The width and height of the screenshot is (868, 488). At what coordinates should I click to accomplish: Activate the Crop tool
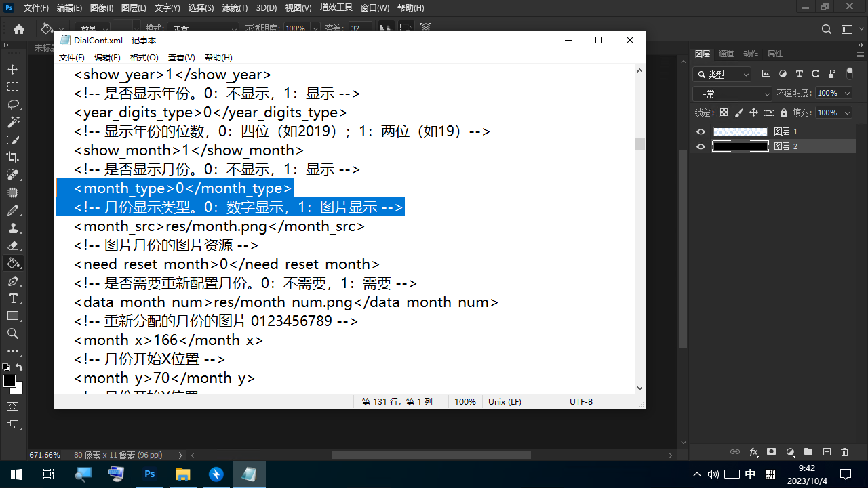pos(13,157)
